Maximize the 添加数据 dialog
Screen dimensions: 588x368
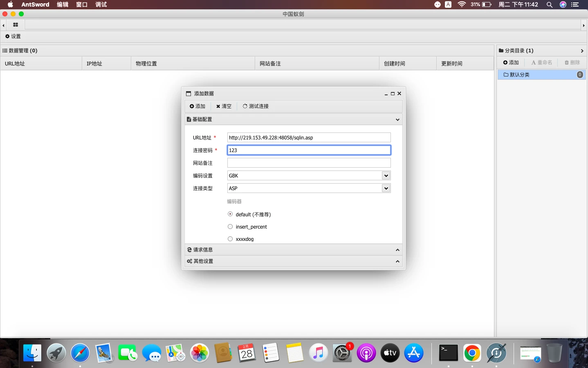click(393, 94)
